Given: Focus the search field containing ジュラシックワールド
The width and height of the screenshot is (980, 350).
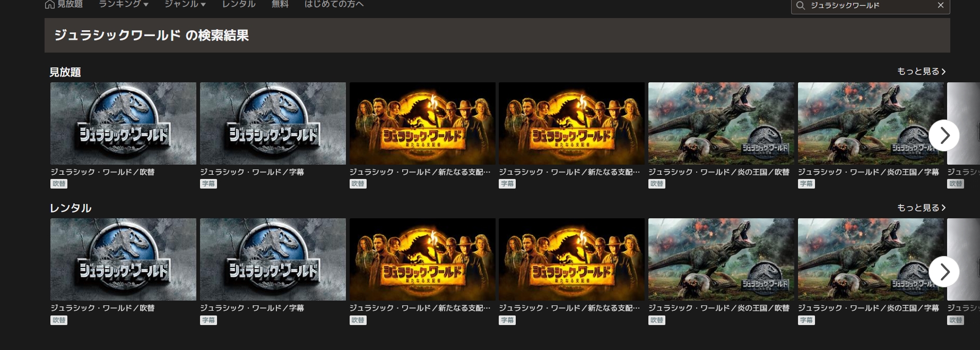Looking at the screenshot, I should tap(870, 5).
